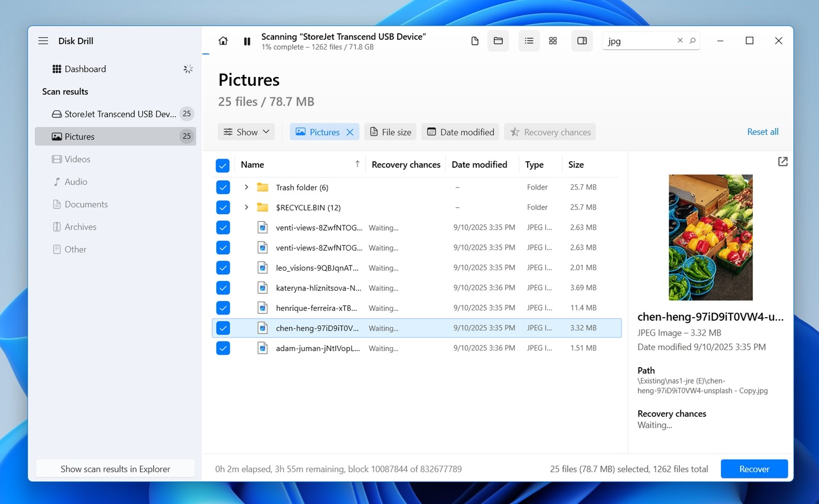Uncheck the henrique-ferreira file checkbox

pyautogui.click(x=223, y=308)
